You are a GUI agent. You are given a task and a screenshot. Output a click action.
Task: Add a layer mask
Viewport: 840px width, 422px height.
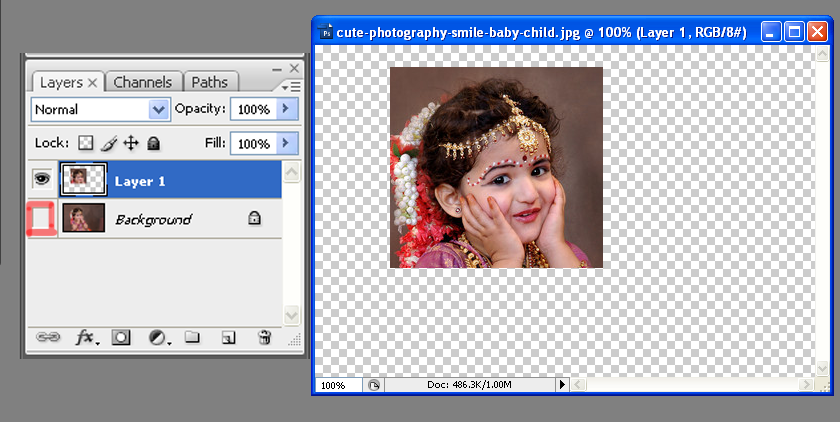tap(121, 338)
